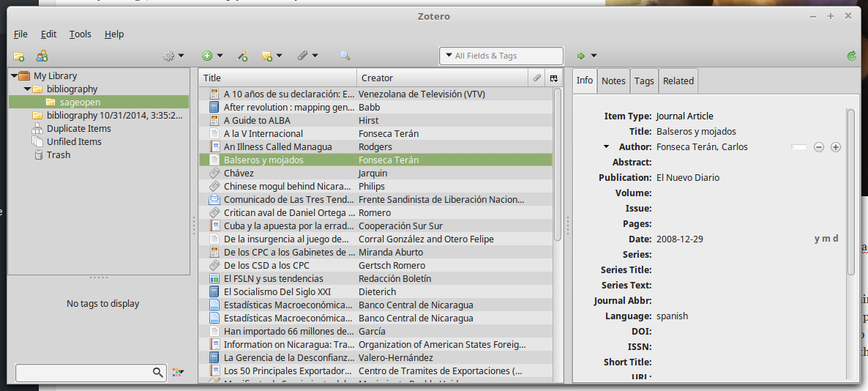Click the Sync with Zotero Server icon
Viewport: 868px width, 391px height.
[852, 56]
